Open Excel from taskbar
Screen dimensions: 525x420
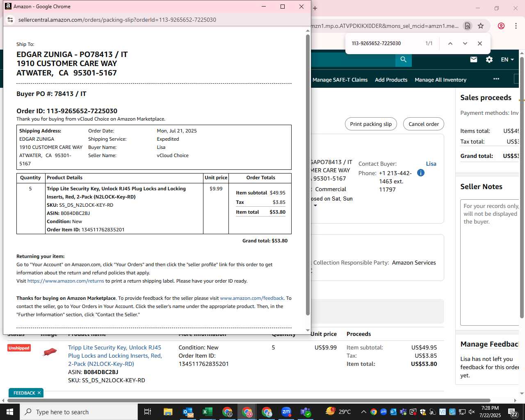coord(208,412)
